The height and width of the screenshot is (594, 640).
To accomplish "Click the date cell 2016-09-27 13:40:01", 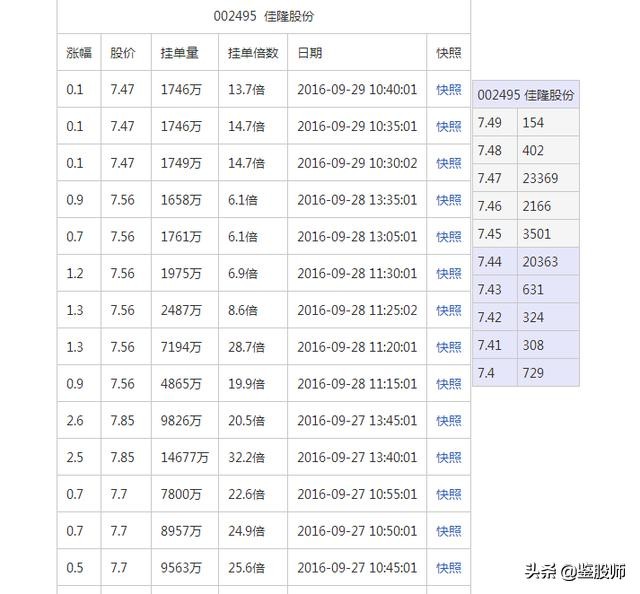I will pos(357,457).
